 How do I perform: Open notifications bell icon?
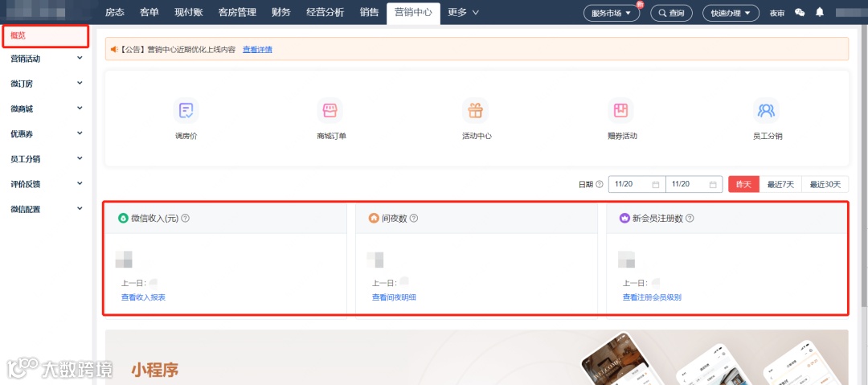[820, 12]
